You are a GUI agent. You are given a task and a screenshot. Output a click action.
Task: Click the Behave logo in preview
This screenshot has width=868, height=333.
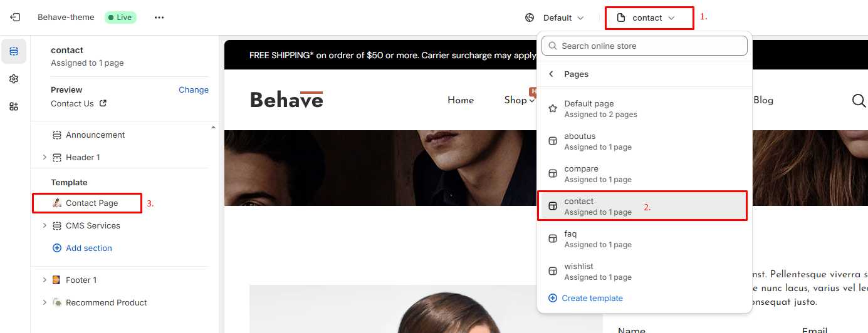[286, 100]
